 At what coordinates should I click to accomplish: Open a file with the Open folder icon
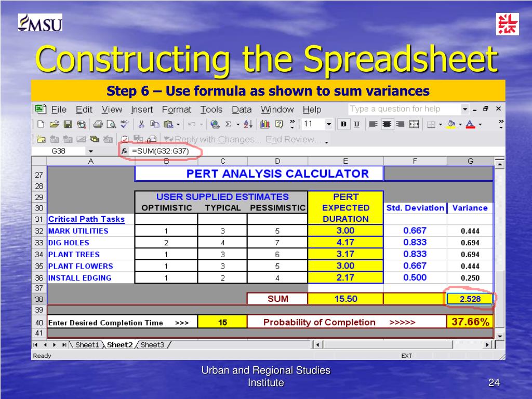click(x=54, y=124)
